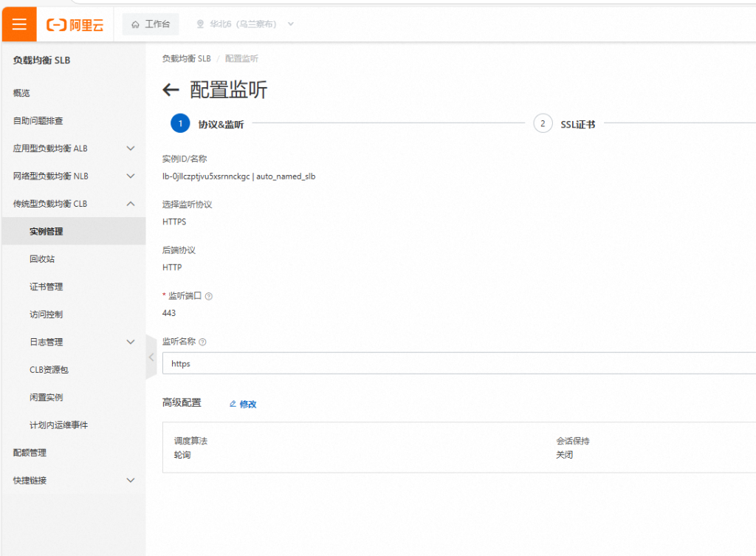Click the back arrow beside 配置监听
Image resolution: width=756 pixels, height=556 pixels.
coord(171,90)
